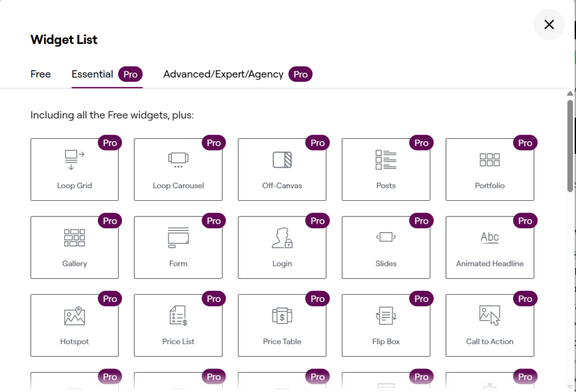Viewport: 576px width, 392px height.
Task: Click the Loop Carousel widget icon
Action: pos(178,160)
